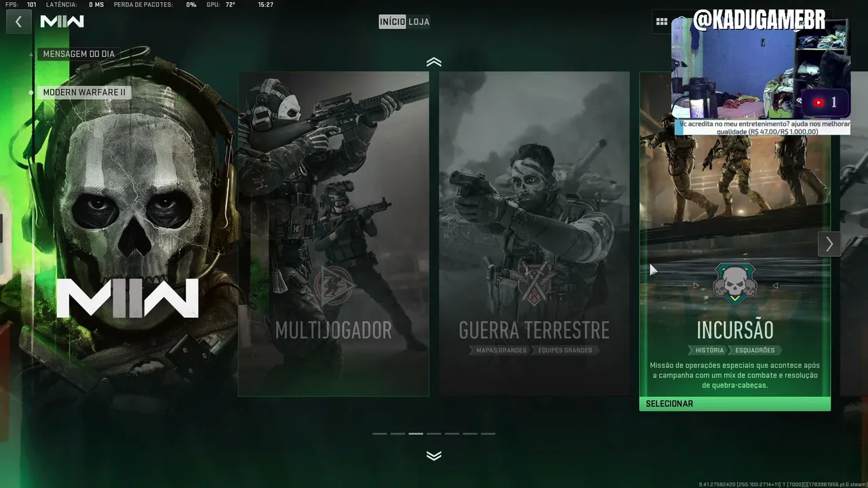
Task: Click the INCURSÃO title text
Action: pyautogui.click(x=735, y=330)
